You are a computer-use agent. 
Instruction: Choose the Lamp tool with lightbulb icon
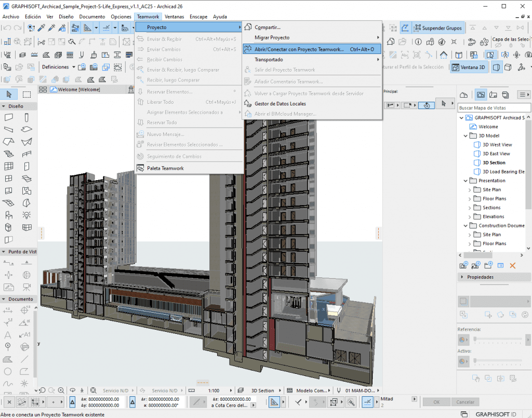tap(26, 215)
